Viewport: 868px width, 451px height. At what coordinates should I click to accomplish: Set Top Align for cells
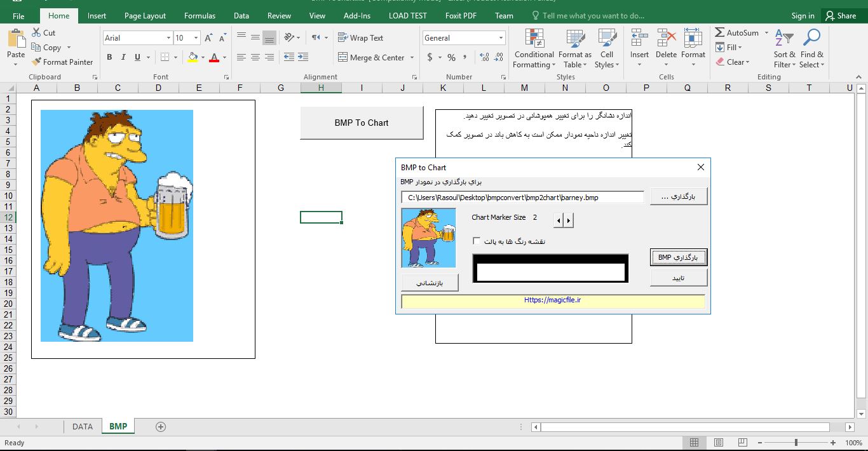point(241,37)
